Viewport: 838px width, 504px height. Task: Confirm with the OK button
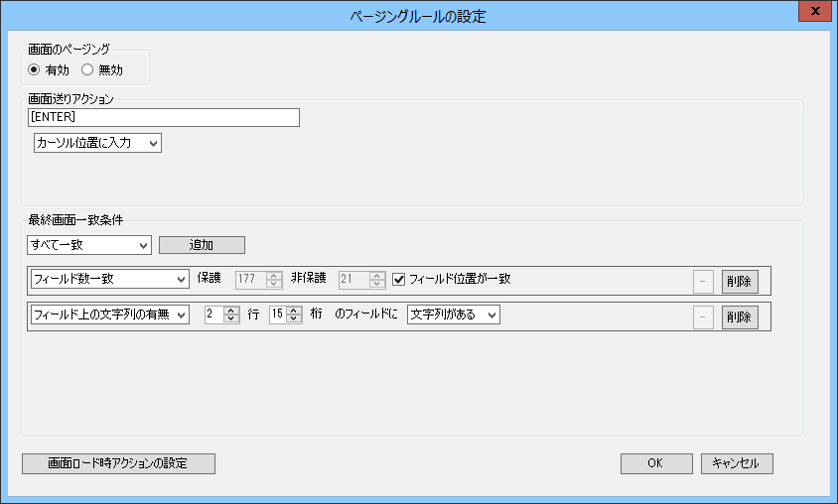click(x=656, y=463)
